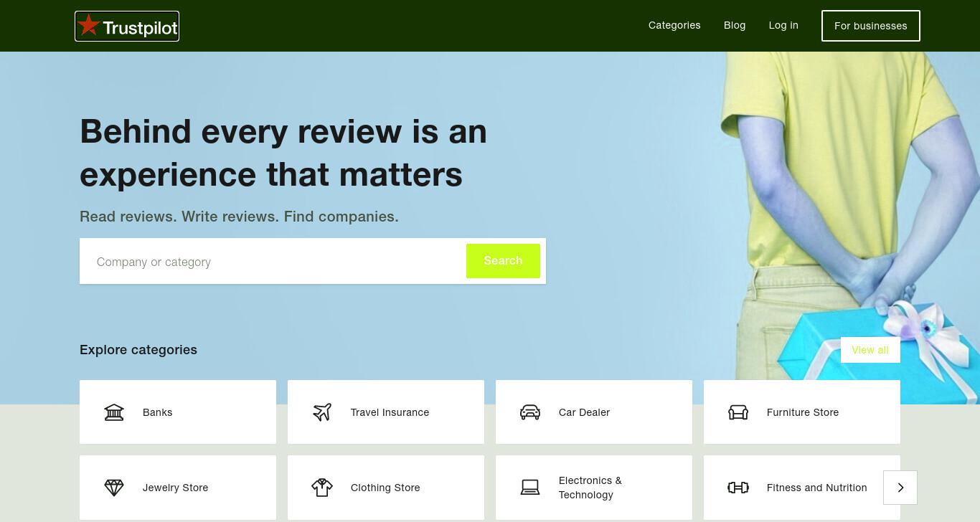The height and width of the screenshot is (522, 980).
Task: Open the Furniture Store category
Action: pos(802,412)
